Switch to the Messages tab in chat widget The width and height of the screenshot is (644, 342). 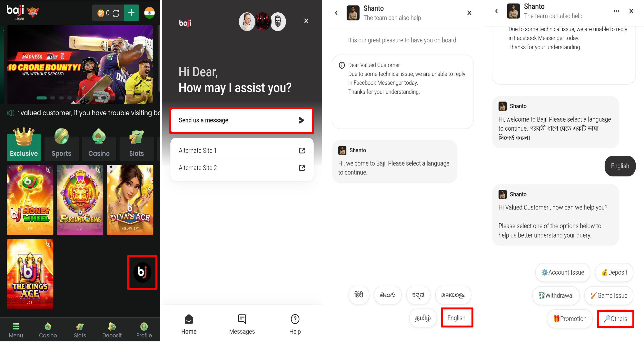pos(242,325)
